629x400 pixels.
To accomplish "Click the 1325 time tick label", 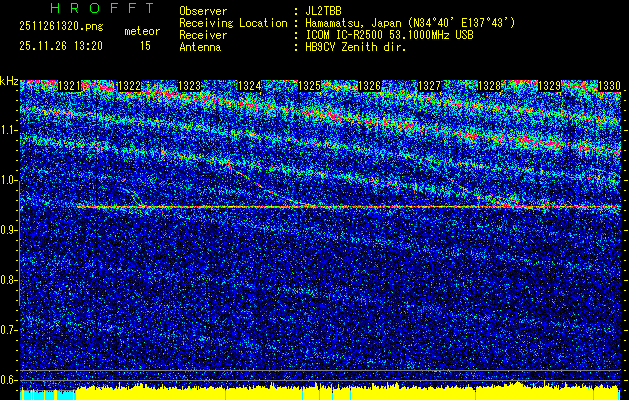I will pos(310,87).
